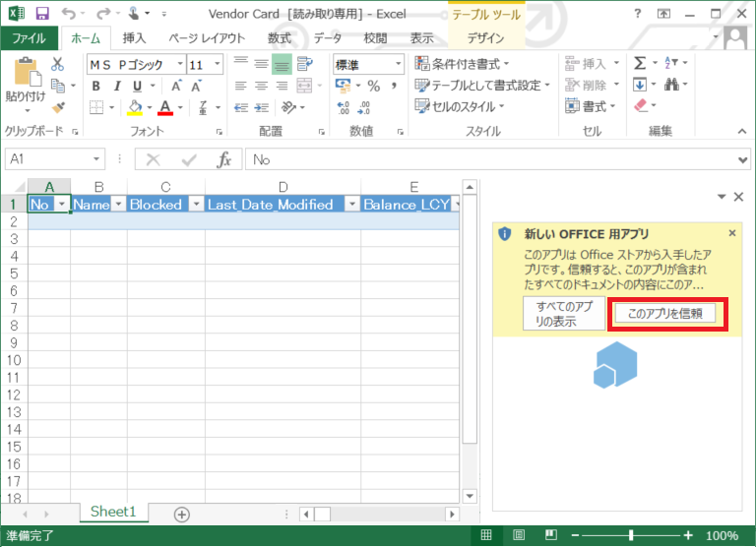Open テーブルとして書式設定 menu
Viewport: 756px width, 547px height.
point(482,86)
